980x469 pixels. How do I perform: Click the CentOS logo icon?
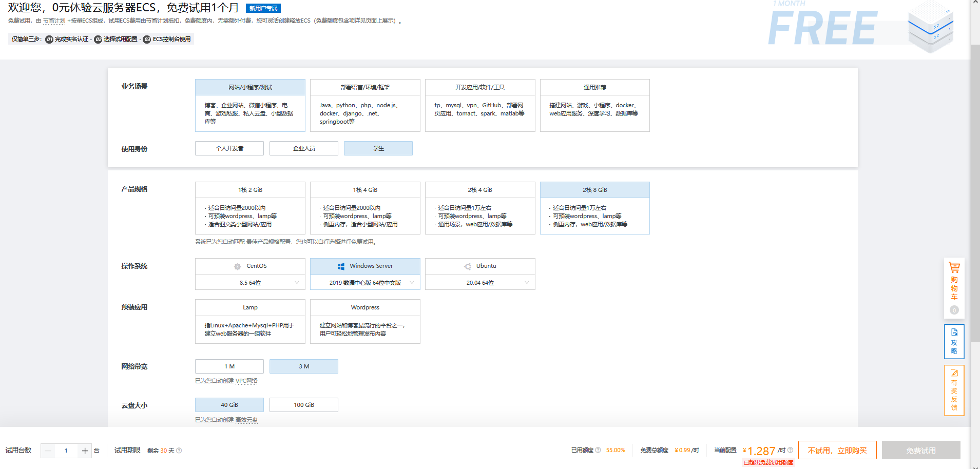237,266
